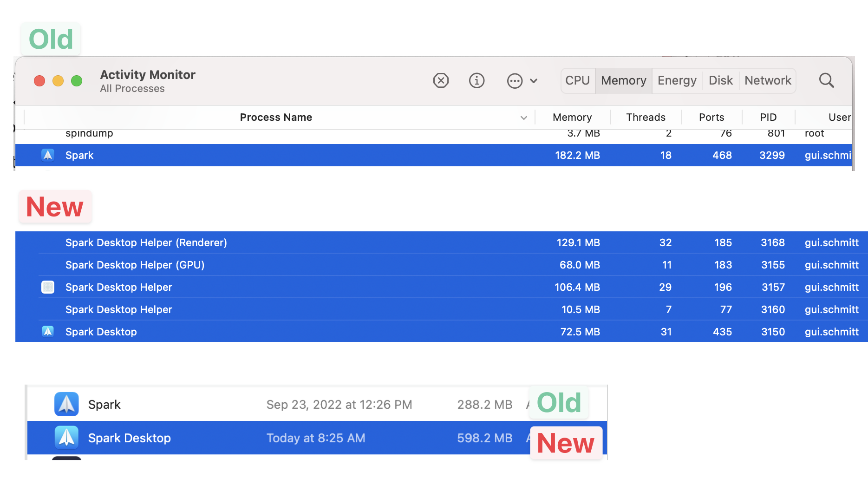This screenshot has height=498, width=868.
Task: Click the 435 ports value of Spark Desktop
Action: pos(722,332)
